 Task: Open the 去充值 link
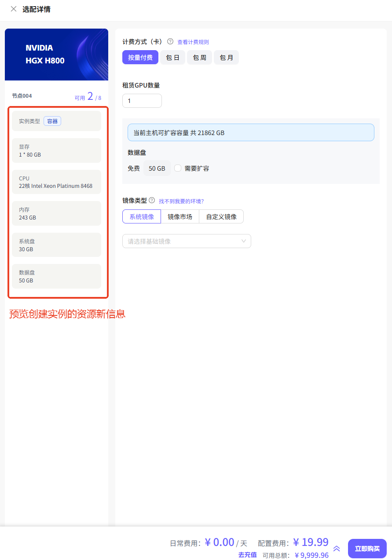pos(247,555)
